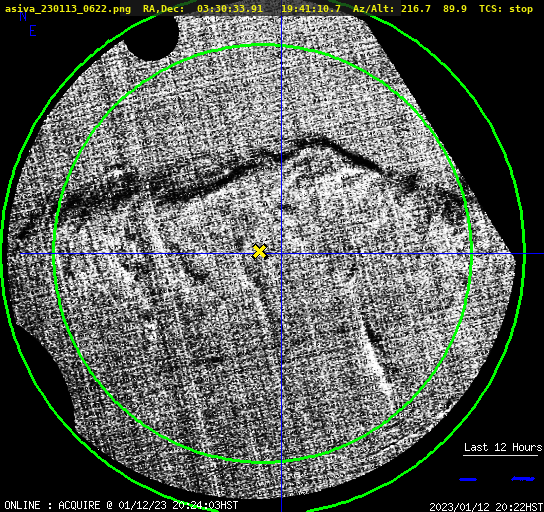Select the Last 12 Hours label
The width and height of the screenshot is (544, 512).
click(x=503, y=447)
